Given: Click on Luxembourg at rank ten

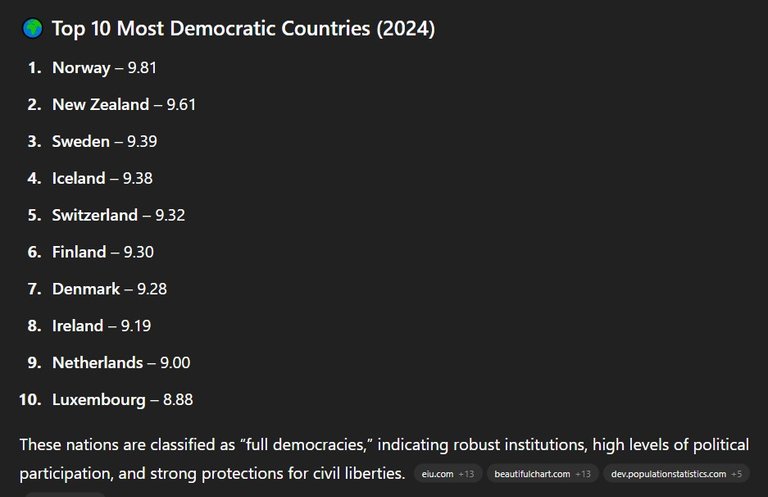Looking at the screenshot, I should click(x=122, y=400).
